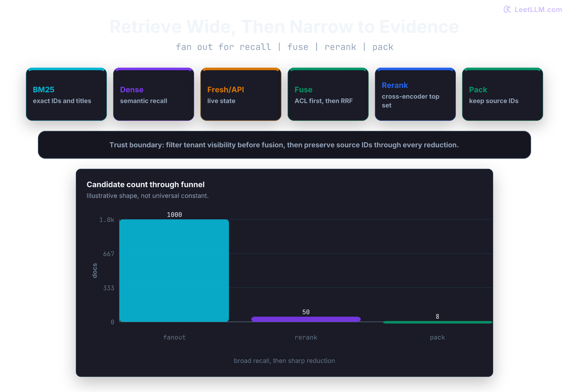
Task: Select the Dense semantic recall card
Action: [x=154, y=94]
